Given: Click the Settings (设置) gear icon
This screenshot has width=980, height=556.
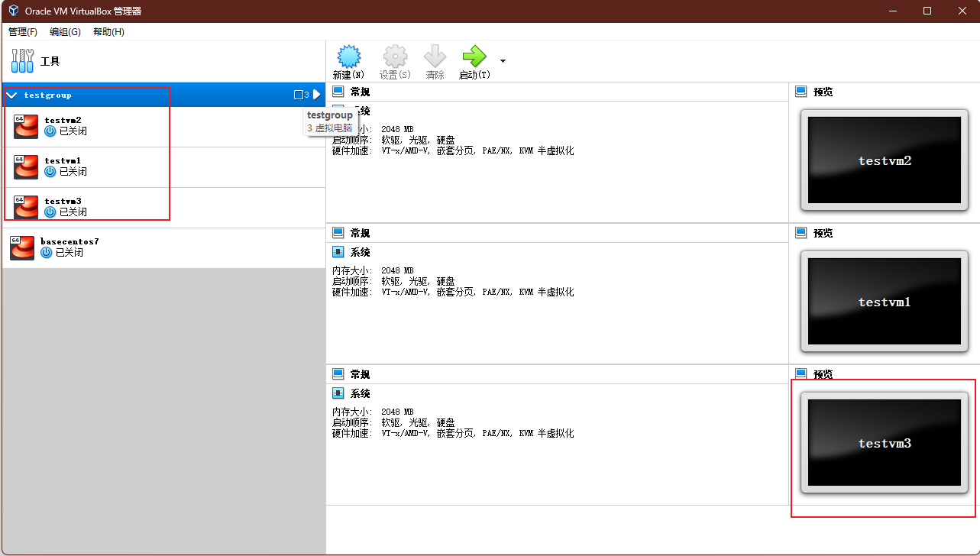Looking at the screenshot, I should [x=395, y=56].
